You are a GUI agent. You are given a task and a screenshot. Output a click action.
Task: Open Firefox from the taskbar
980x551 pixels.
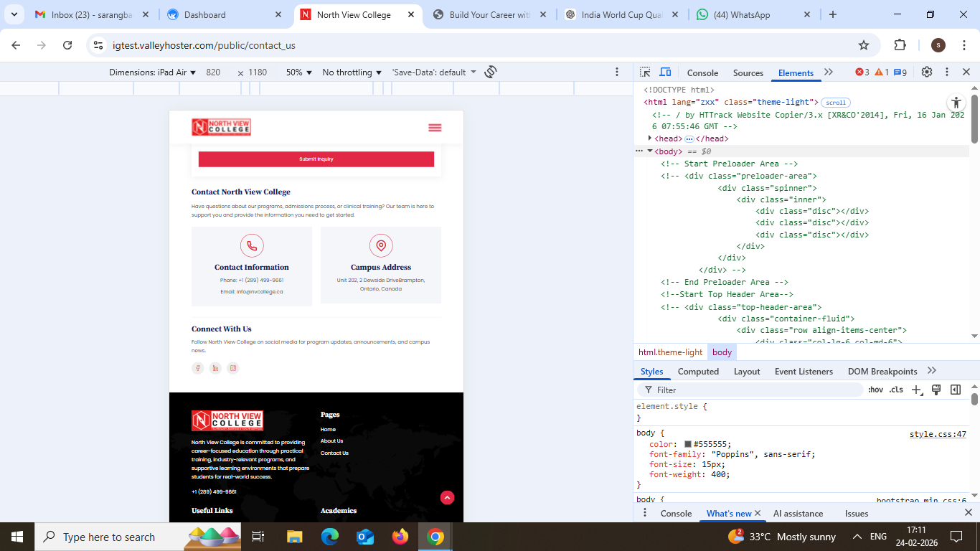tap(400, 537)
